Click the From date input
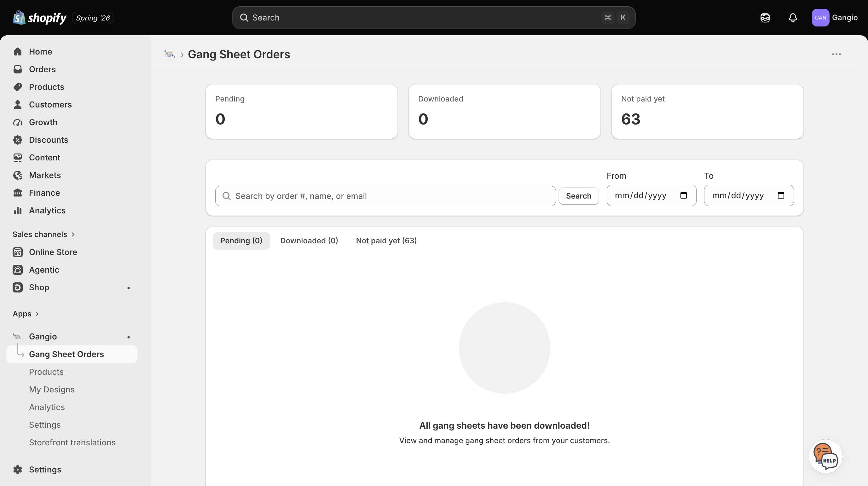Screen dimensions: 868x486 pos(651,195)
